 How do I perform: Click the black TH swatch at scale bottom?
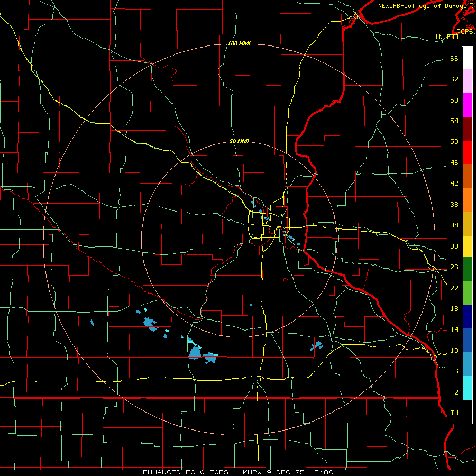click(x=467, y=411)
